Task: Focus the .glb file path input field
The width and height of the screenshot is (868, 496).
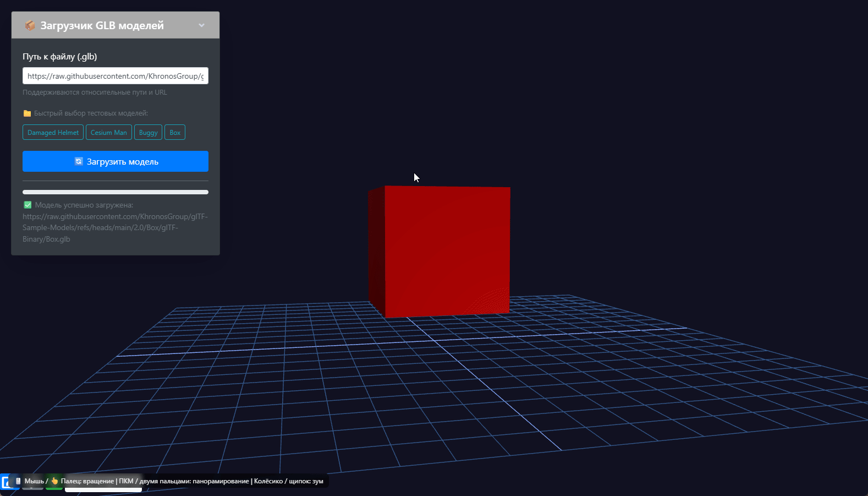Action: pos(116,76)
